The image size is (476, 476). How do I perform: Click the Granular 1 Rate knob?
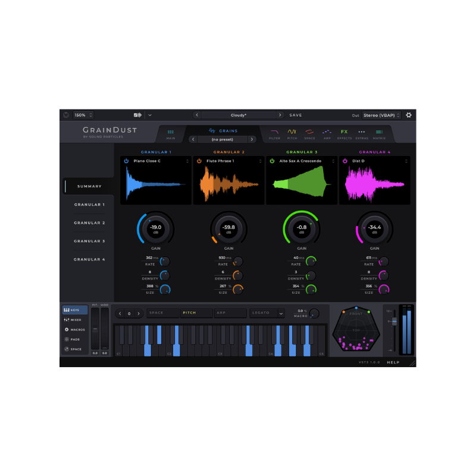pos(165,261)
